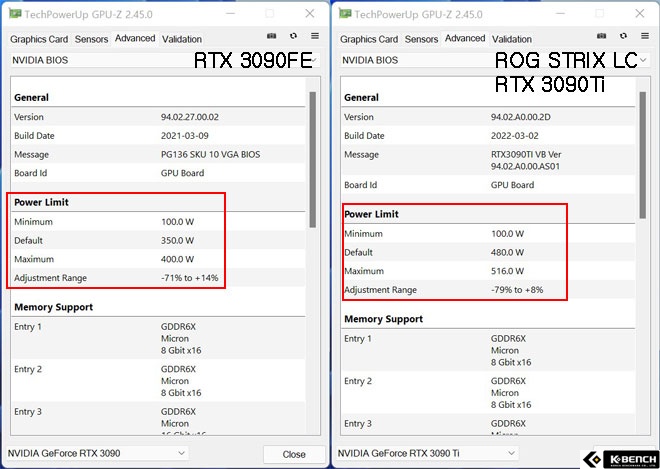Viewport: 660px width, 469px height.
Task: Click the screenshot camera icon in right GPU-Z window
Action: [x=601, y=36]
